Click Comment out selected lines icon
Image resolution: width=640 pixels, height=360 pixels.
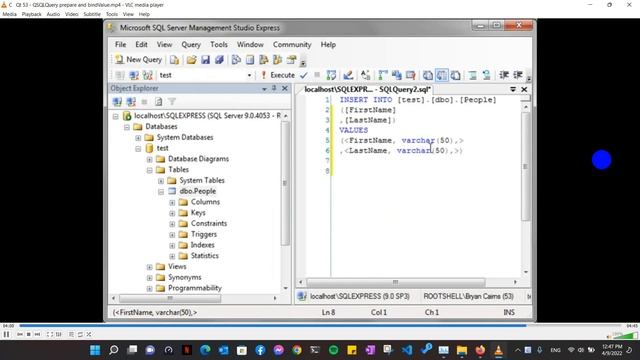[472, 75]
